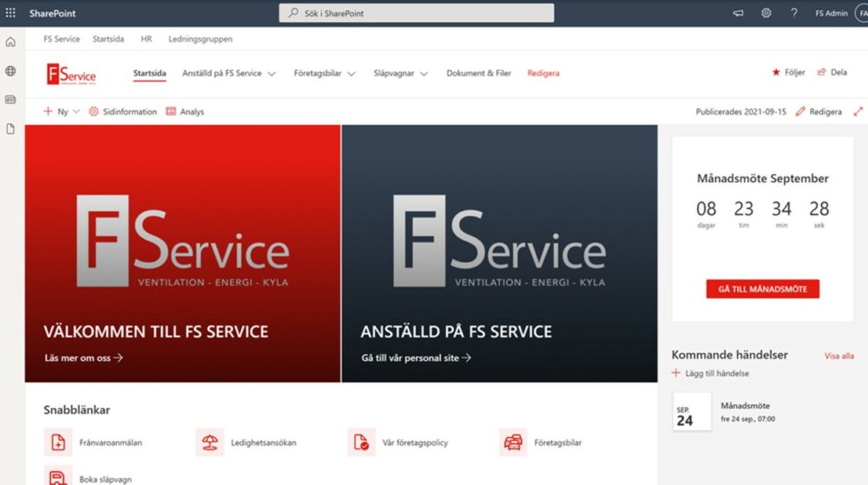Click the Publicerades 2021-09-15 status text
The image size is (868, 485).
[x=740, y=111]
